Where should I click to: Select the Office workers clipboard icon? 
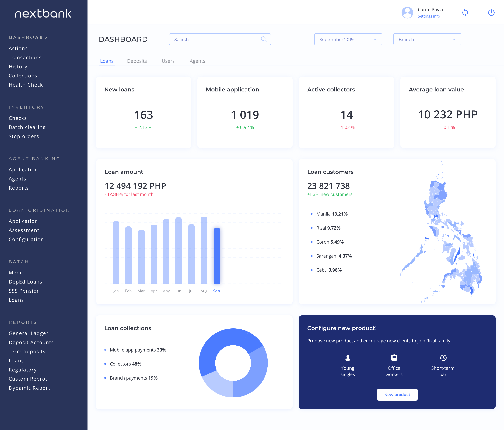[394, 358]
